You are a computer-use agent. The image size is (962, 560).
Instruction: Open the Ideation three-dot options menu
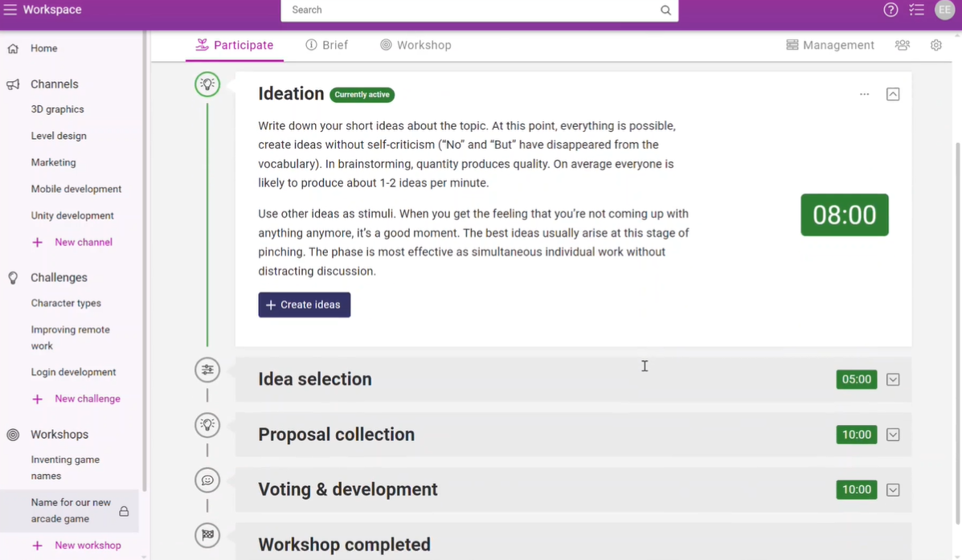tap(865, 94)
